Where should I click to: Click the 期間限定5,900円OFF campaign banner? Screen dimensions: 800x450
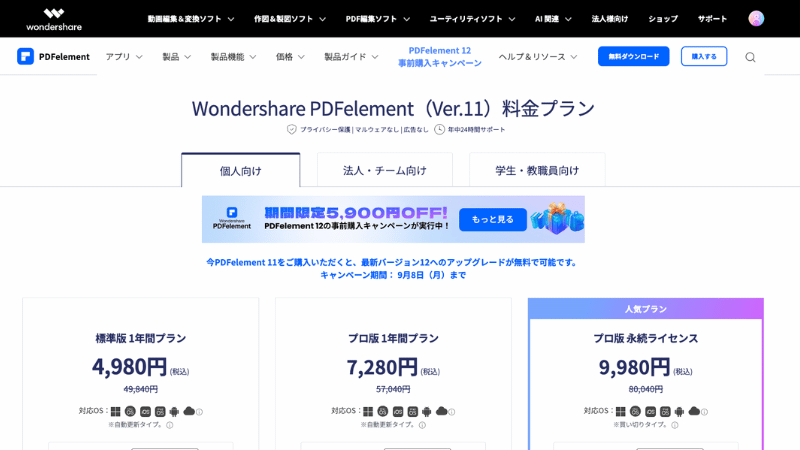[393, 219]
